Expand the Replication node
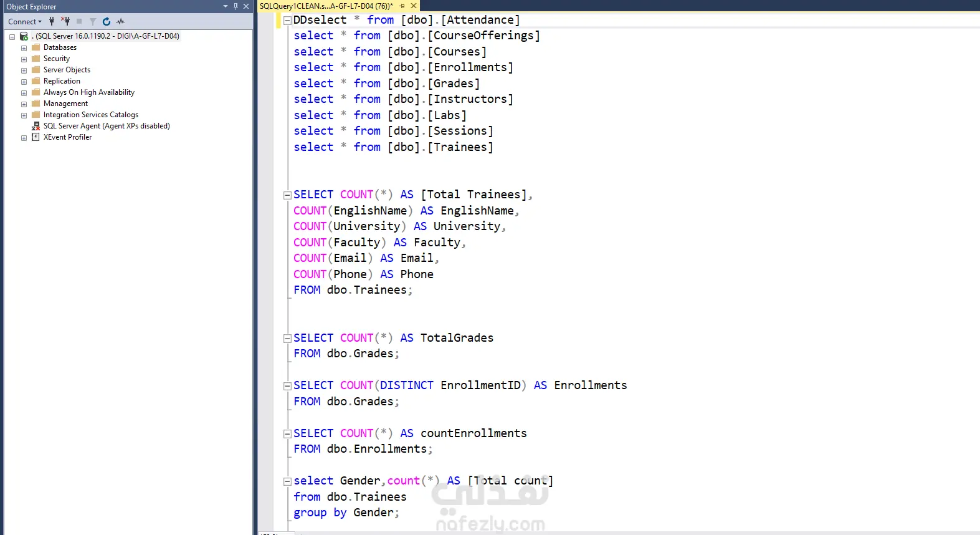This screenshot has height=535, width=980. click(24, 82)
